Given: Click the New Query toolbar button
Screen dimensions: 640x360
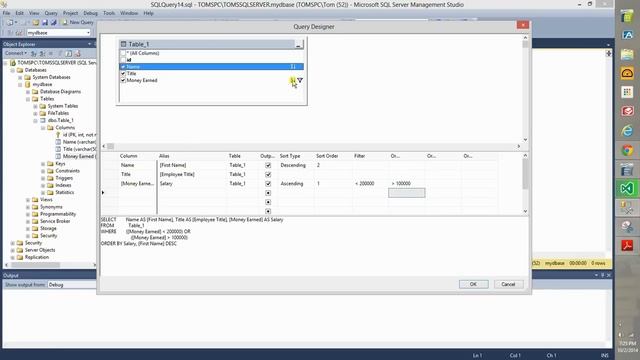Looking at the screenshot, I should click(x=77, y=22).
